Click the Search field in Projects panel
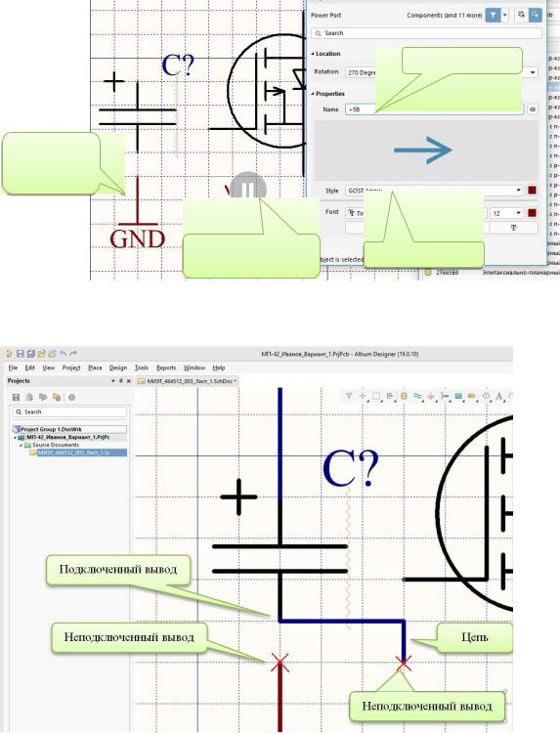This screenshot has height=734, width=560. pos(69,411)
